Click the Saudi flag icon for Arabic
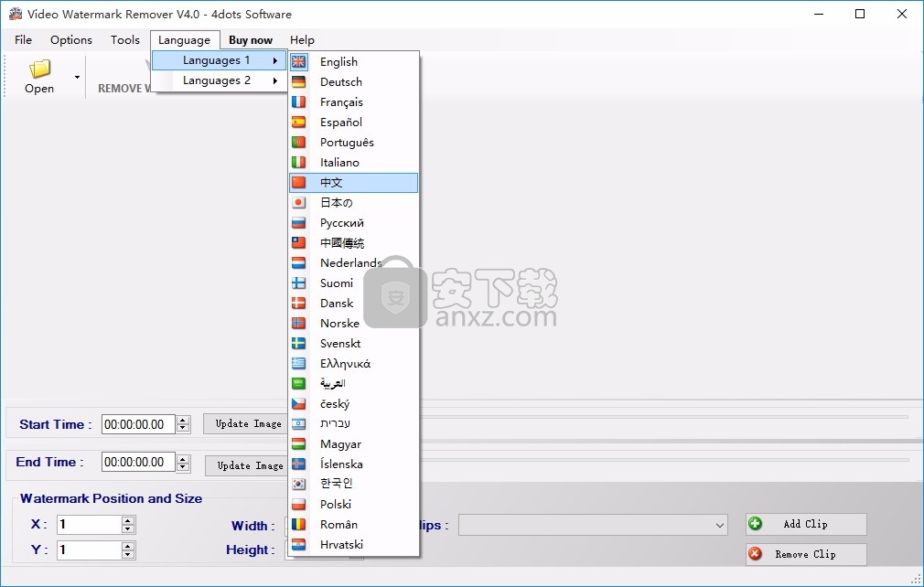 point(299,383)
